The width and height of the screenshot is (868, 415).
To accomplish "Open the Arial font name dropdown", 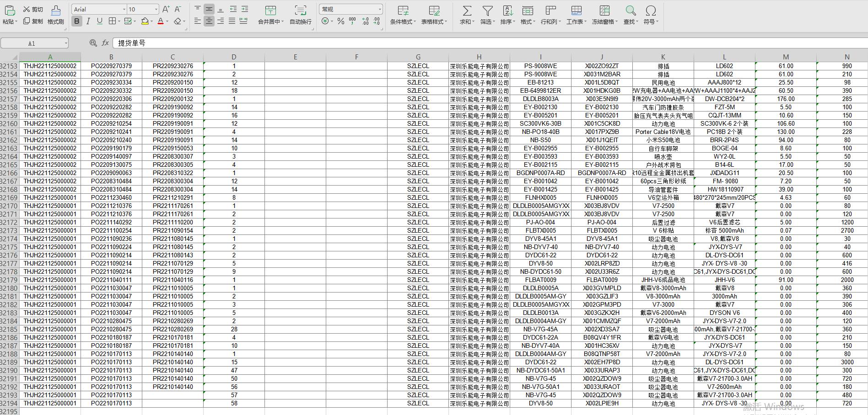I will pos(124,9).
